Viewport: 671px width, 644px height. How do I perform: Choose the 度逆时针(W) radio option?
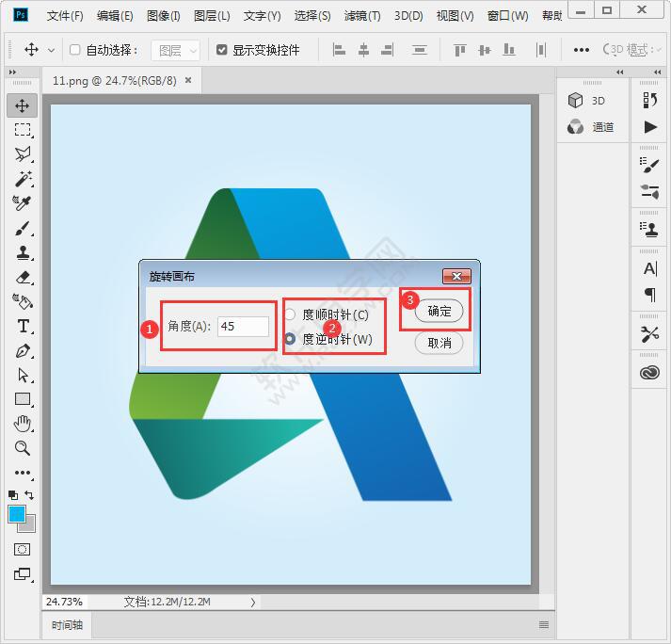(290, 339)
